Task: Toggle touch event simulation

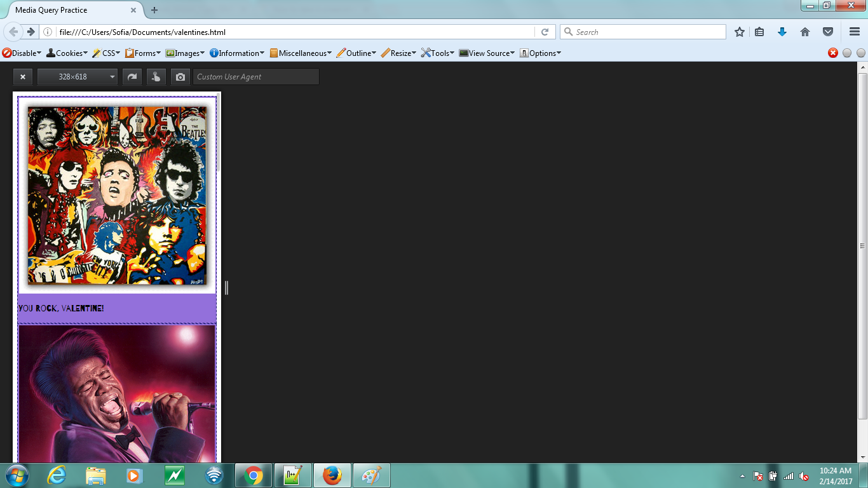Action: (156, 77)
